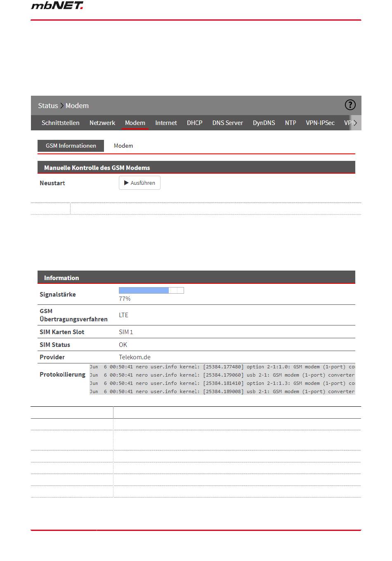Click the Signalstärke label

tap(58, 295)
